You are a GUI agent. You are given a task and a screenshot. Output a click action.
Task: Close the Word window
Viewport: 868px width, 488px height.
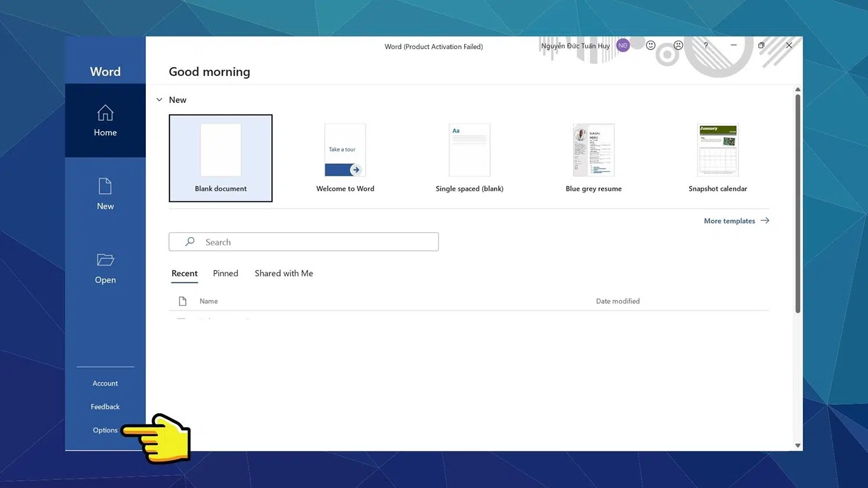tap(789, 45)
